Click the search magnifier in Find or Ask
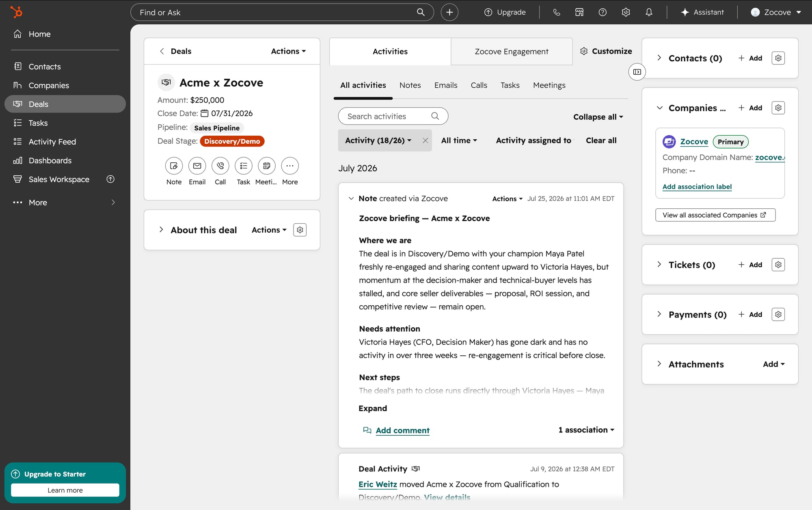The width and height of the screenshot is (812, 510). pos(421,12)
